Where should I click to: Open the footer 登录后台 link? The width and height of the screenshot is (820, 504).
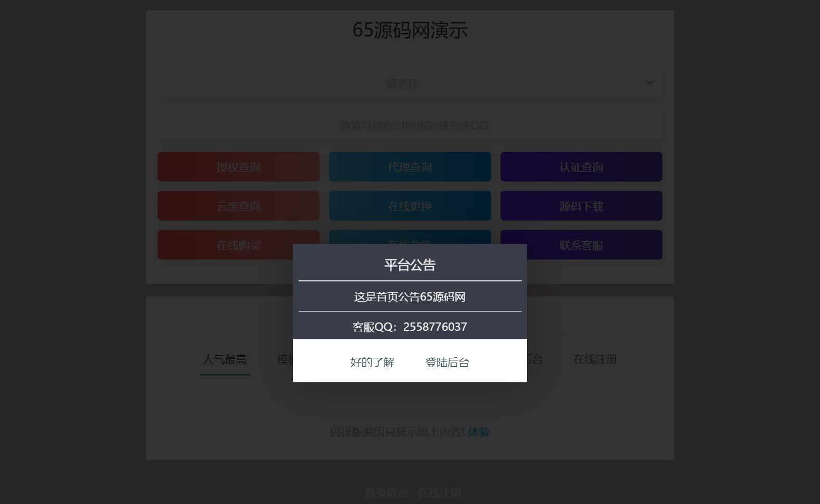386,493
